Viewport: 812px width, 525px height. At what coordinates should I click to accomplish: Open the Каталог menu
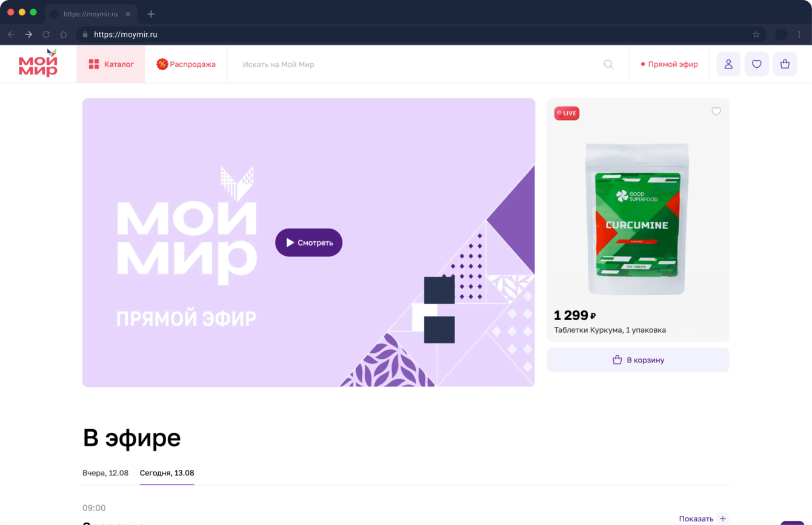[x=111, y=64]
